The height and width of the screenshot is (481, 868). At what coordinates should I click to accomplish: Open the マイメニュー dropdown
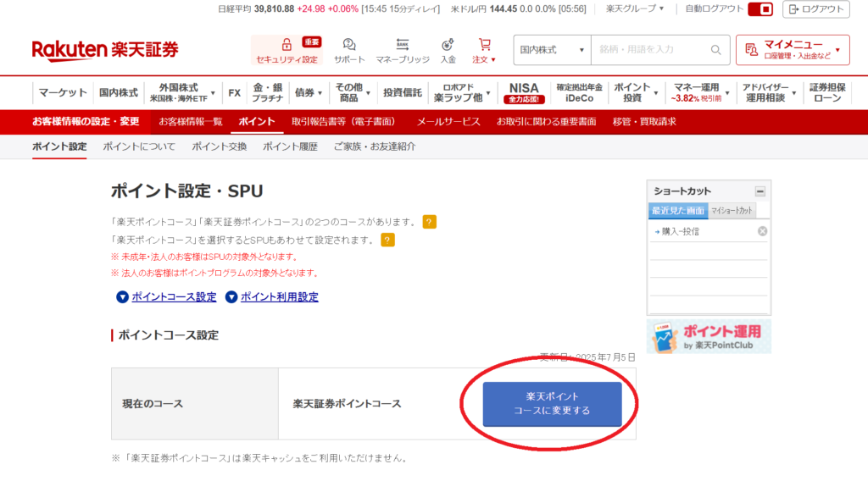793,50
